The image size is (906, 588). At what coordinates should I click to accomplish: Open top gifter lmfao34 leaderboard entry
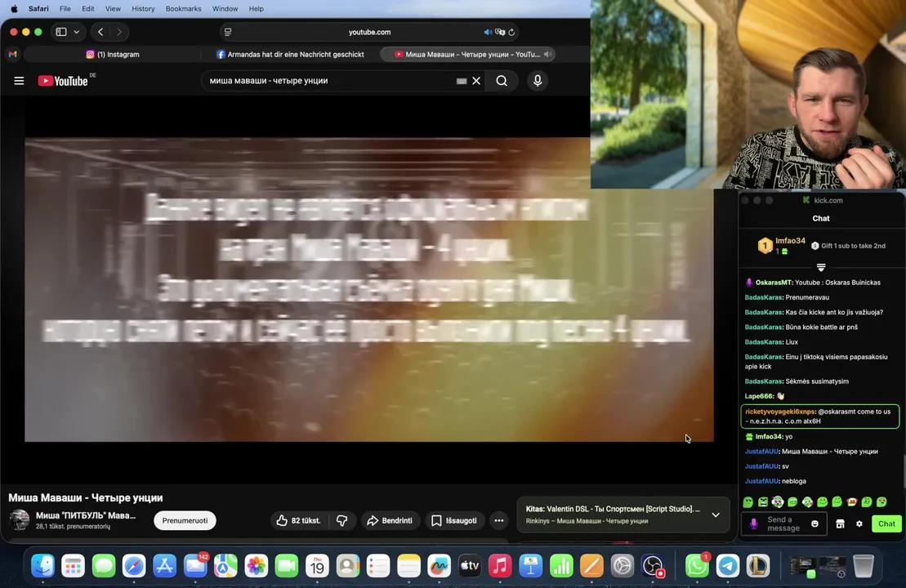tap(782, 246)
